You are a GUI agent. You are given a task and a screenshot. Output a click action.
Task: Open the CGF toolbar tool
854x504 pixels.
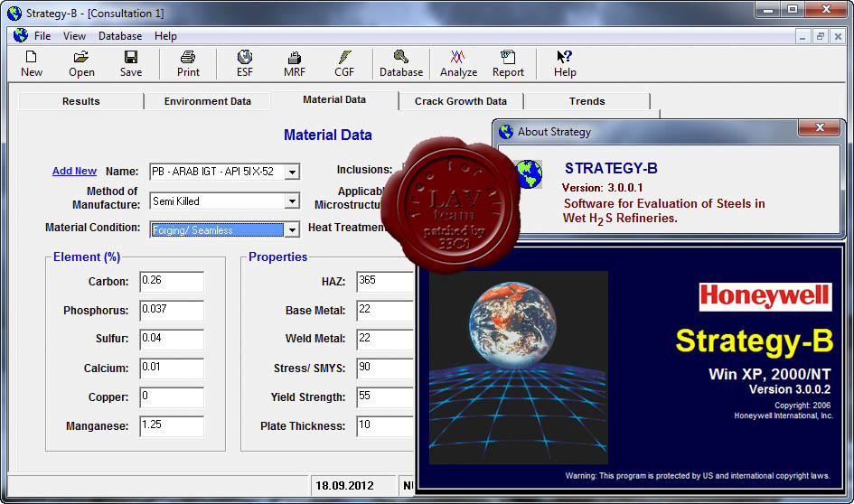pyautogui.click(x=344, y=63)
